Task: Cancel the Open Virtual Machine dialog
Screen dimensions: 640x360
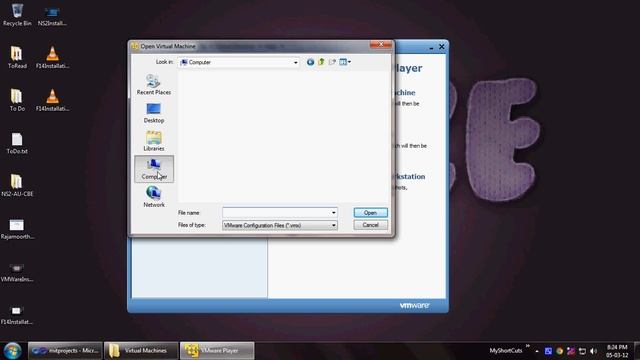Action: point(370,225)
